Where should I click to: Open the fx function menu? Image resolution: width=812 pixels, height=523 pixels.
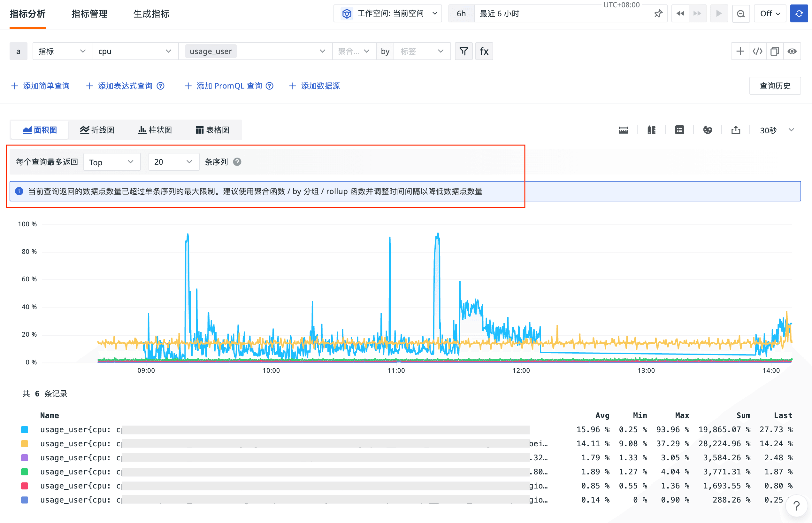coord(484,51)
